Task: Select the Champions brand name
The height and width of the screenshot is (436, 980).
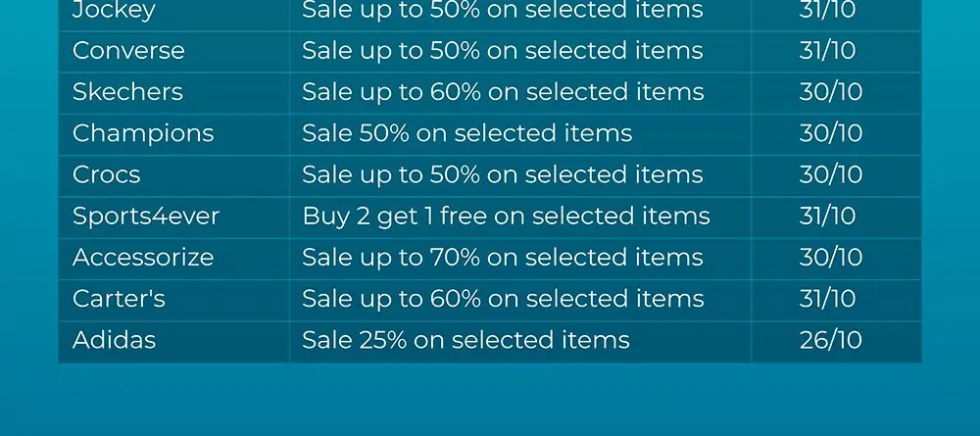Action: [x=143, y=133]
